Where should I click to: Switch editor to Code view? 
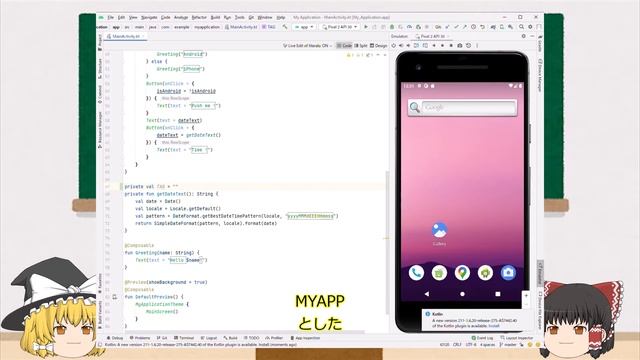344,46
